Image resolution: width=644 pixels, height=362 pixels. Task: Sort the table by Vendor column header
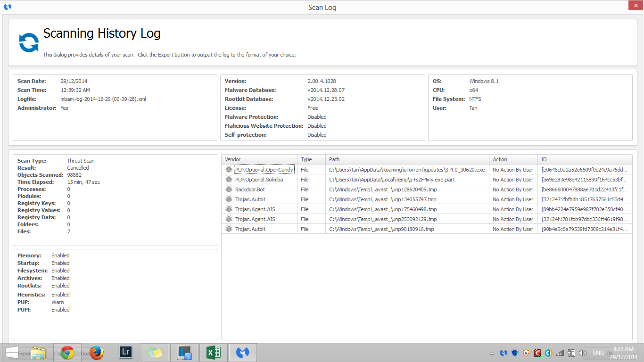[259, 159]
